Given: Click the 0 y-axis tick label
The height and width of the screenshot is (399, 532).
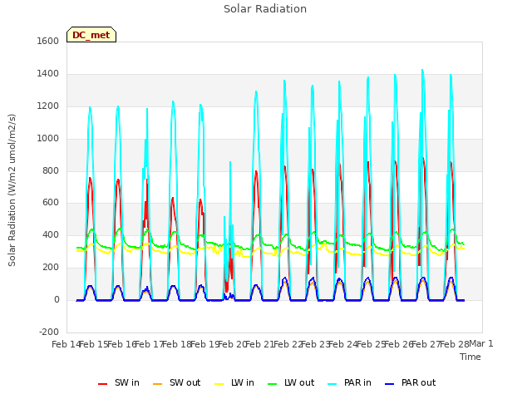Looking at the screenshot, I should tap(57, 300).
